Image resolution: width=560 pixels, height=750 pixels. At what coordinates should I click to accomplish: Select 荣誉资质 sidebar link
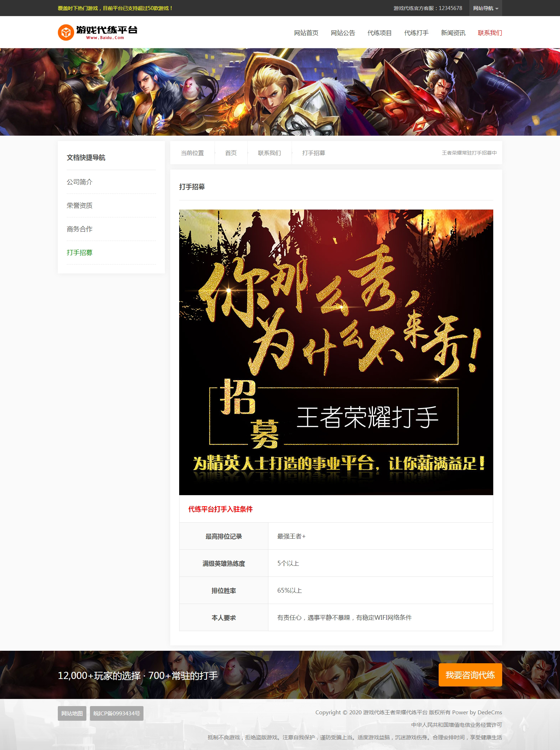80,206
